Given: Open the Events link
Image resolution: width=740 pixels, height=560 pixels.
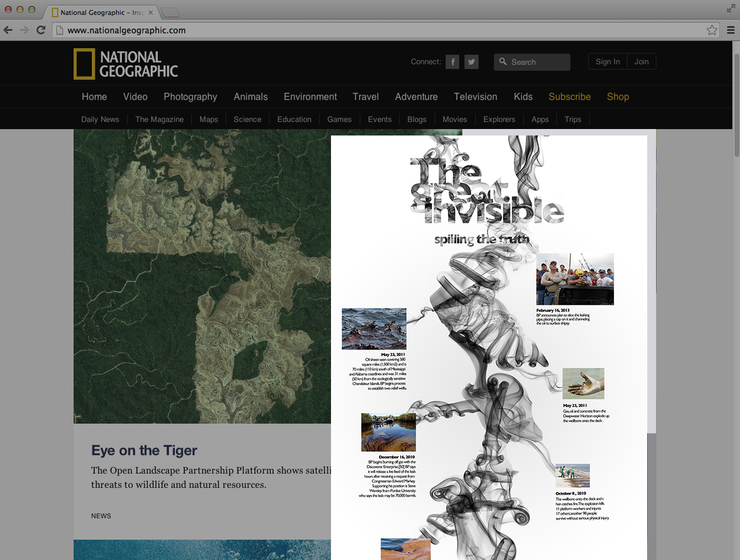Looking at the screenshot, I should click(x=380, y=119).
